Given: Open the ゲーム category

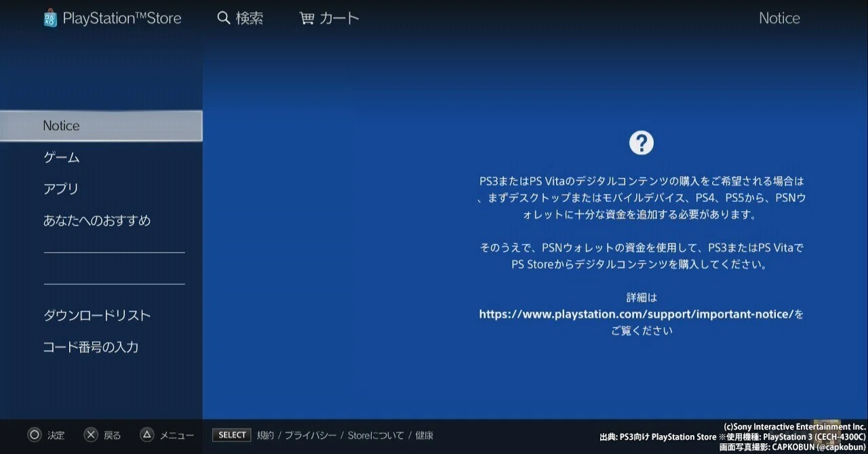Looking at the screenshot, I should (62, 157).
